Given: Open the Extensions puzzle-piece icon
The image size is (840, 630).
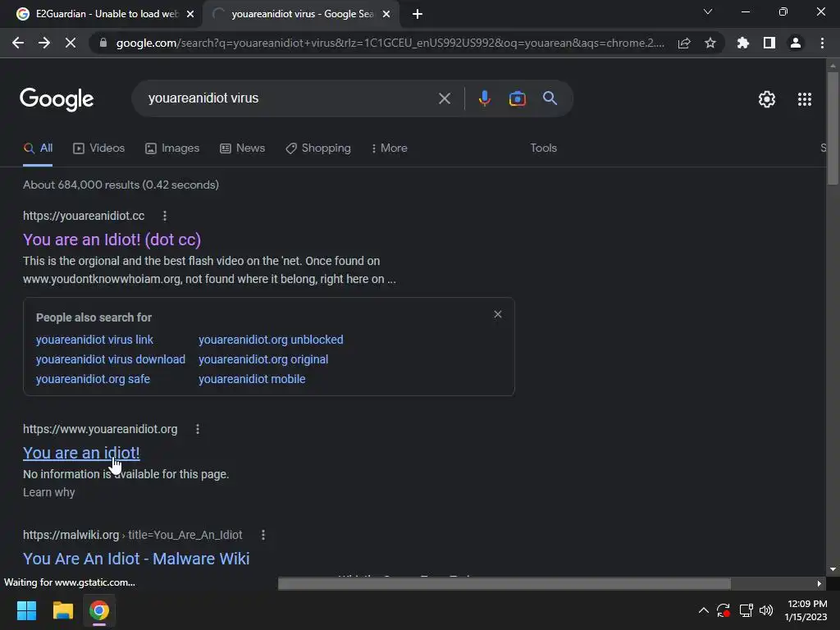Looking at the screenshot, I should click(742, 43).
